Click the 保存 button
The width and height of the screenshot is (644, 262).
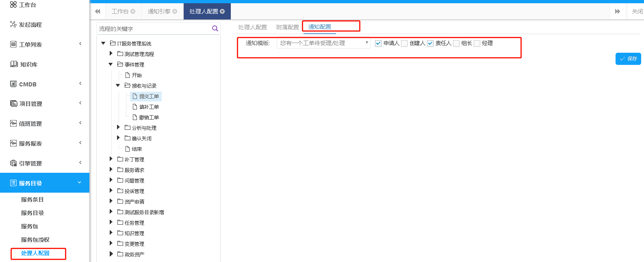coord(628,59)
